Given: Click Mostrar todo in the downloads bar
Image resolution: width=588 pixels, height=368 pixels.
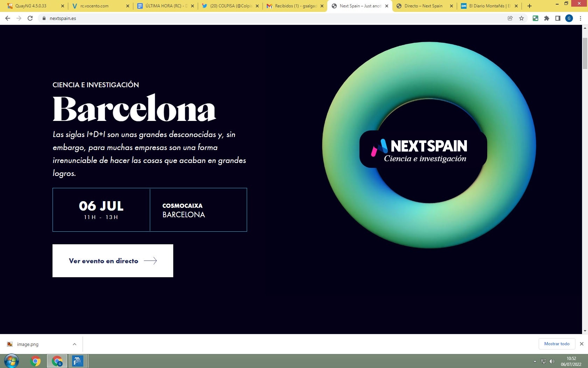Looking at the screenshot, I should pyautogui.click(x=556, y=344).
